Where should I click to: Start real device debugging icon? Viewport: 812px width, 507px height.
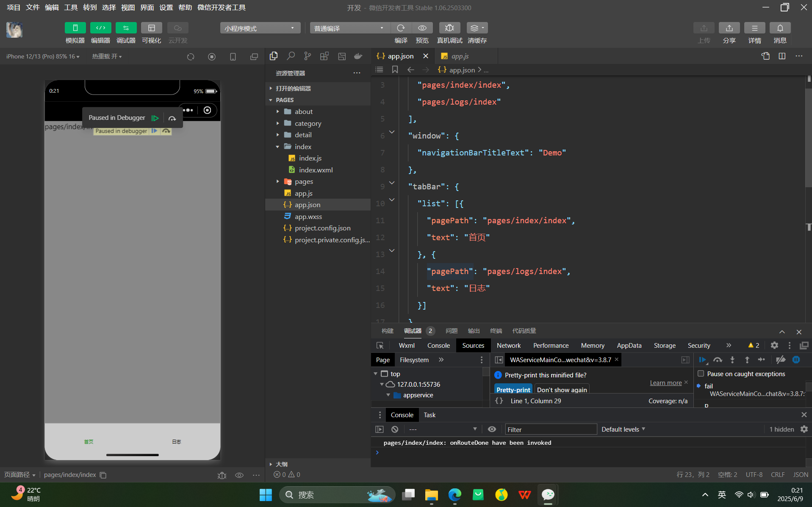[449, 28]
